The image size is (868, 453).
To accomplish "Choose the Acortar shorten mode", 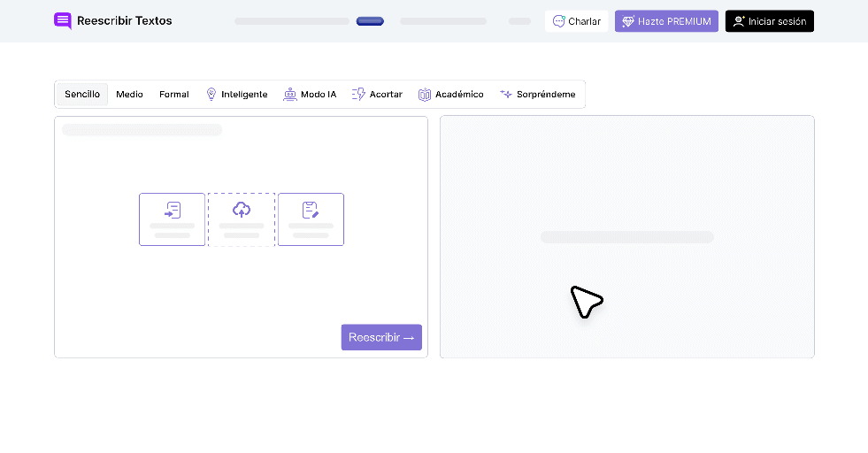I will pos(377,94).
